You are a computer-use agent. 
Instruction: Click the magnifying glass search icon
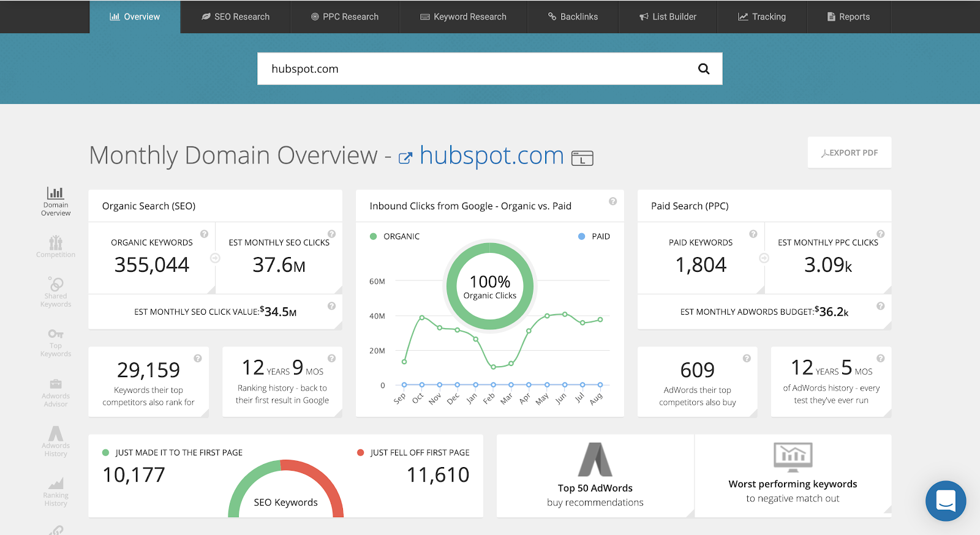tap(704, 69)
